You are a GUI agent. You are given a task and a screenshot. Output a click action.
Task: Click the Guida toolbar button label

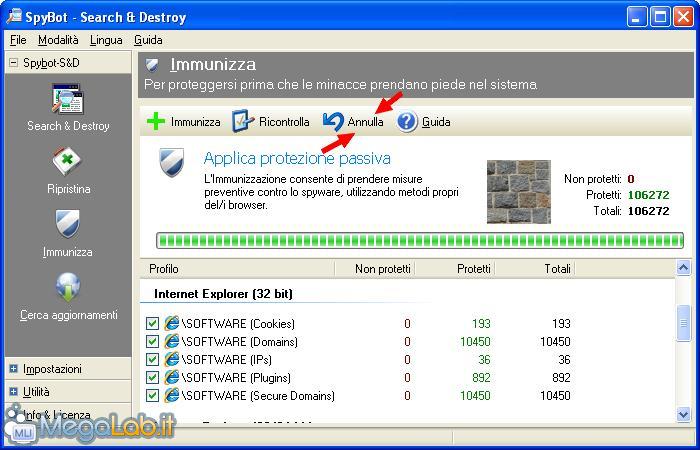click(x=436, y=122)
